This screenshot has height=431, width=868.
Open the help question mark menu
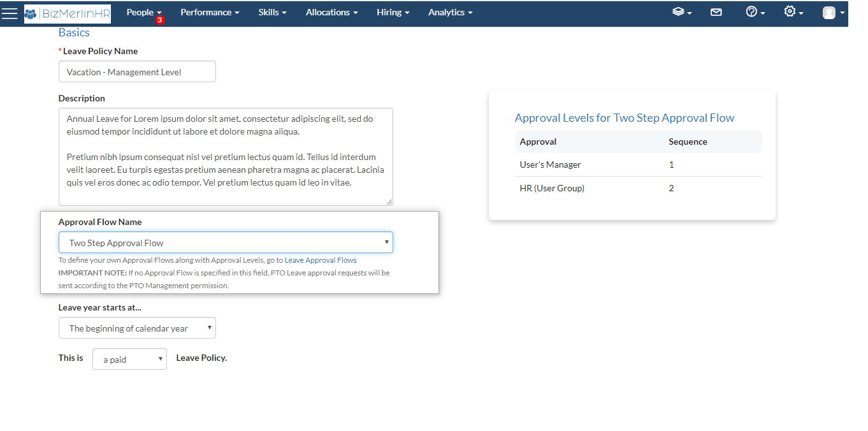coord(755,12)
